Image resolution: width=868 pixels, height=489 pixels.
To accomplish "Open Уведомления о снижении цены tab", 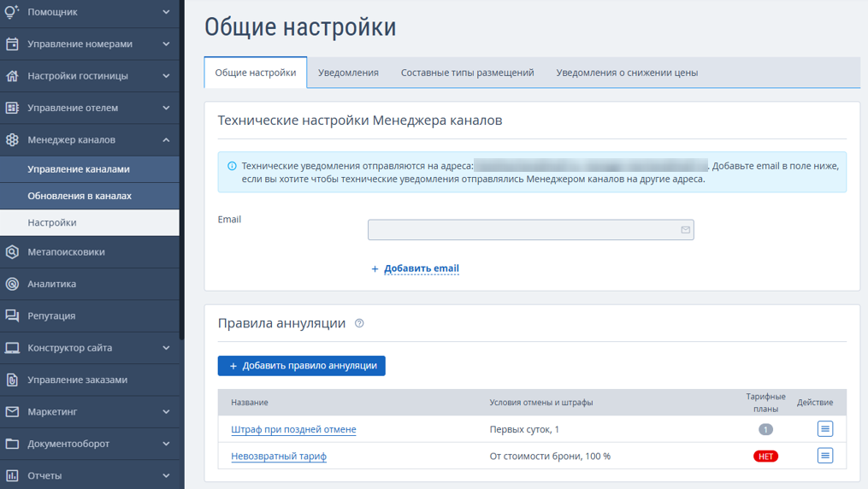I will 627,73.
